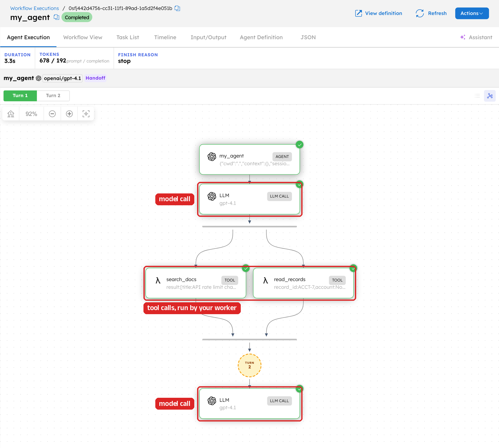Image resolution: width=499 pixels, height=448 pixels.
Task: Zoom out the workflow canvas
Action: pyautogui.click(x=52, y=114)
